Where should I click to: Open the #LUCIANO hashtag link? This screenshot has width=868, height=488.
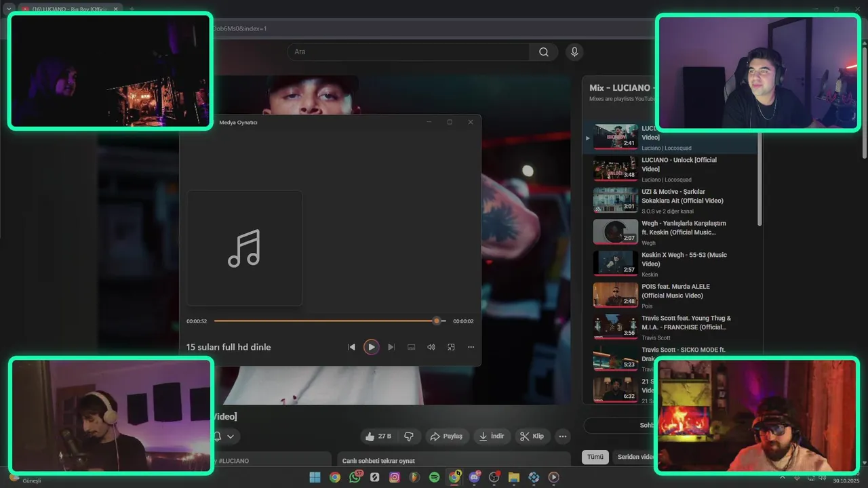tap(233, 461)
